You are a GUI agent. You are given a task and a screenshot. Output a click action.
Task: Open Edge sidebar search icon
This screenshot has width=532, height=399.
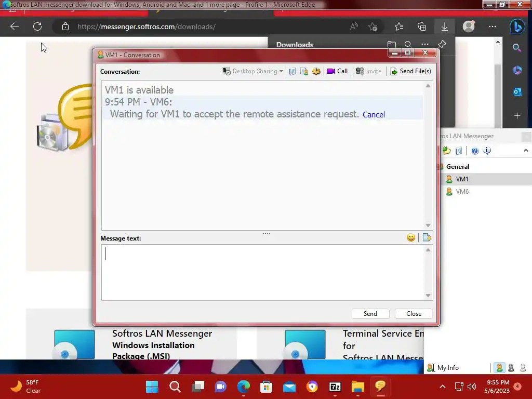click(x=517, y=48)
